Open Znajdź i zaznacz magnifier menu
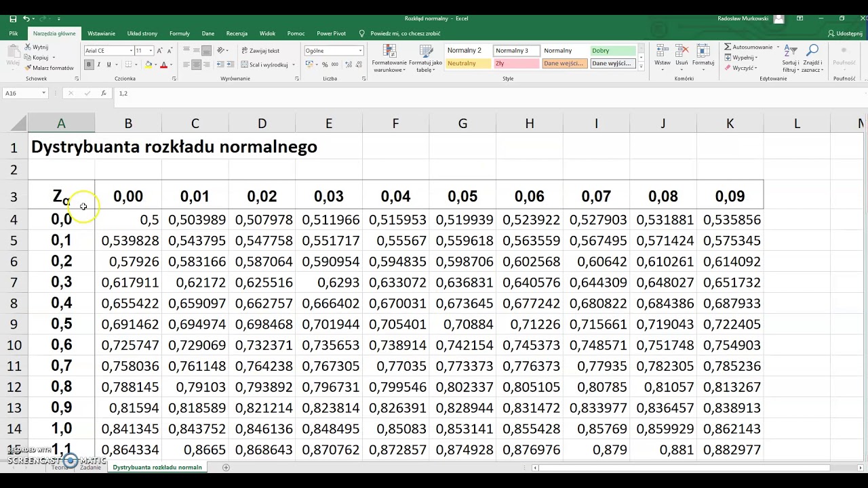This screenshot has height=488, width=868. coord(812,58)
